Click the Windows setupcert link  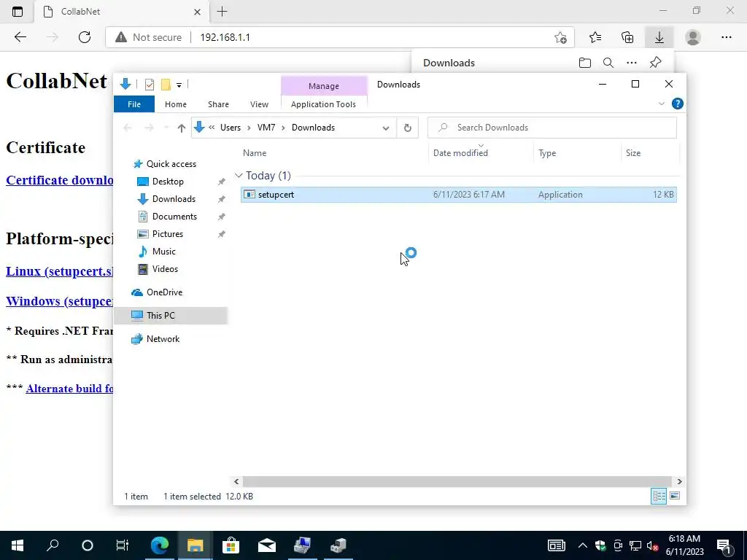[x=60, y=301]
